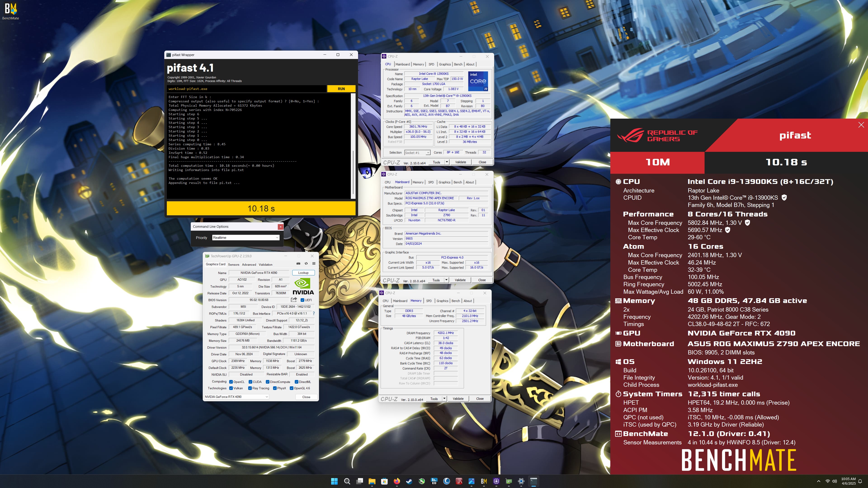Switch to GPU-Z Sensors tab
Viewport: 868px width, 488px height.
(234, 265)
